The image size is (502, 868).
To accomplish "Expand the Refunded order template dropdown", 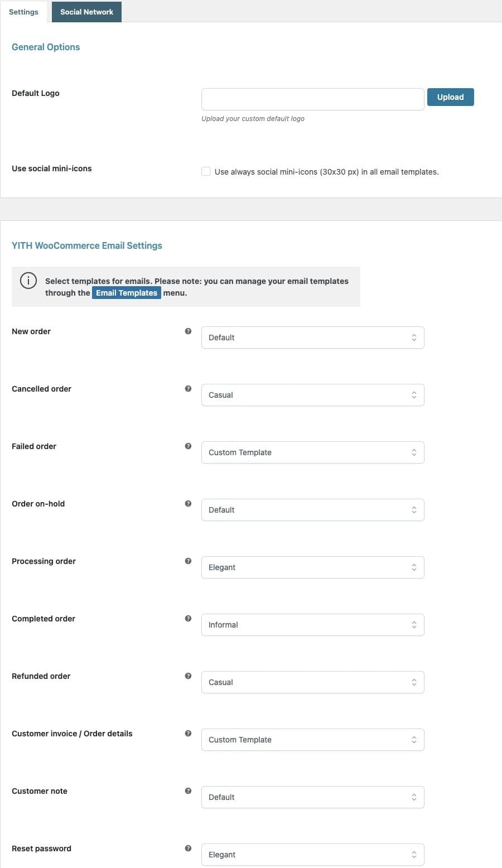I will coord(313,682).
